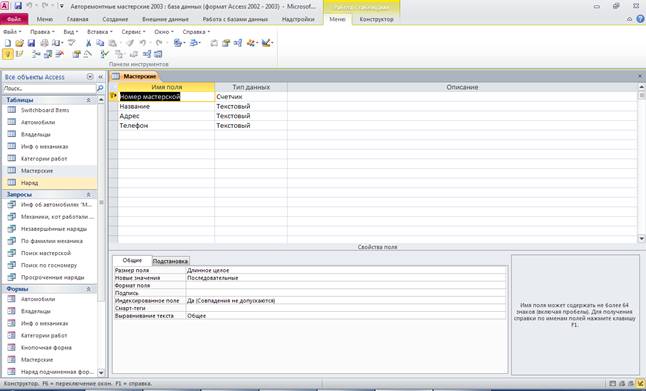Click the search magnifier in navigation pane
This screenshot has height=391, width=646.
(100, 88)
